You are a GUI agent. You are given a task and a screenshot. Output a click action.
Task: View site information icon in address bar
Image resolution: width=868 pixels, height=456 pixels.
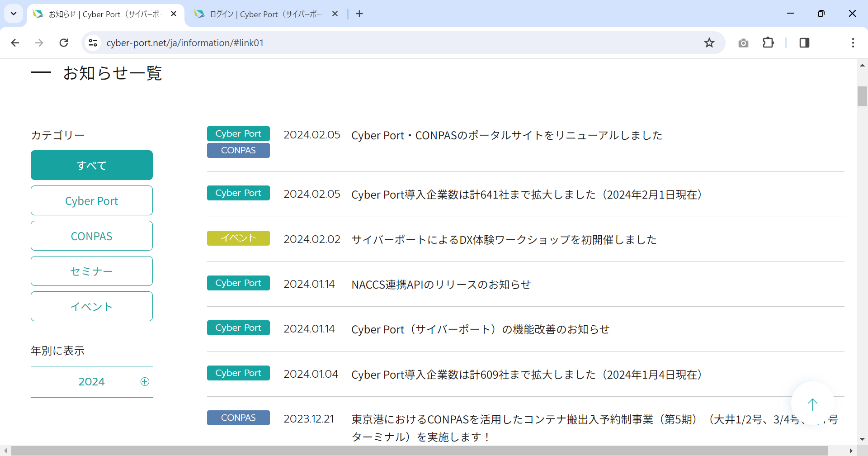click(93, 43)
